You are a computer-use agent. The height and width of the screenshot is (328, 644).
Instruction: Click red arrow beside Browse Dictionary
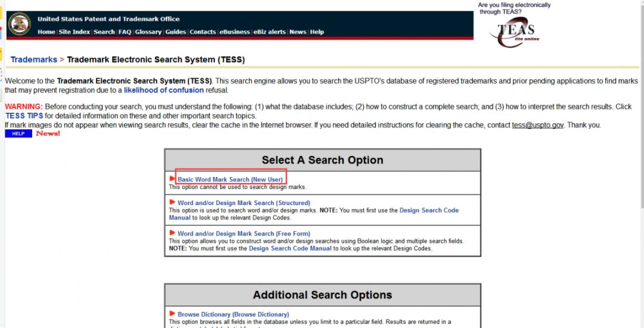tap(172, 314)
